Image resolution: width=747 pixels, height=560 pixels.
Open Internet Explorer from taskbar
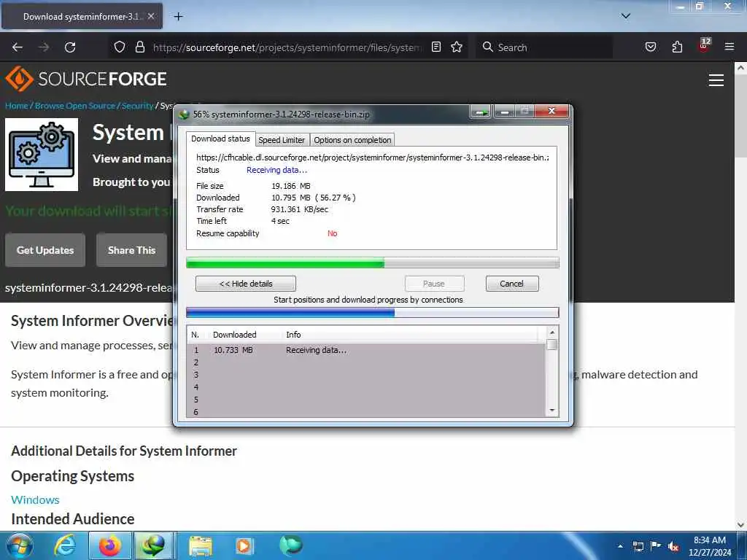click(64, 545)
